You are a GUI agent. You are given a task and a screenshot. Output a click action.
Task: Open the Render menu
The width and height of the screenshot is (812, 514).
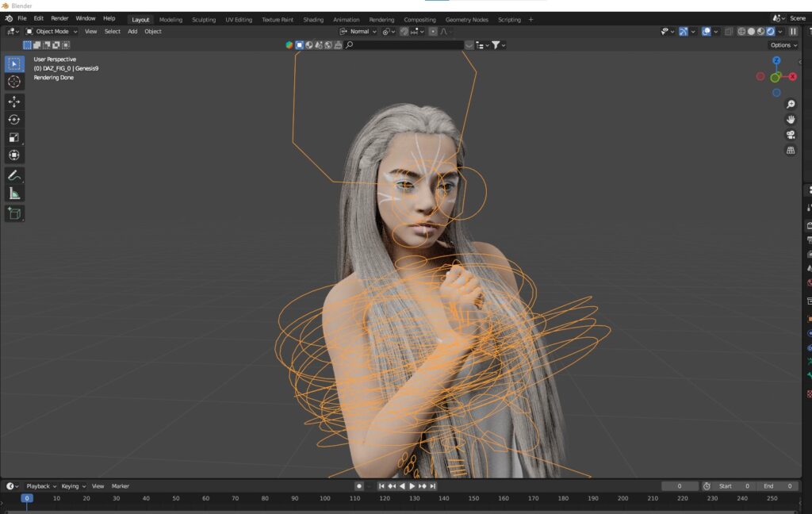[59, 18]
